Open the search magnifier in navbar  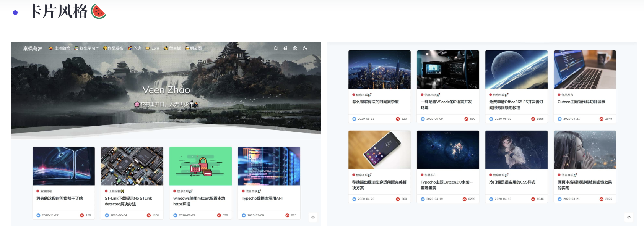tap(276, 48)
